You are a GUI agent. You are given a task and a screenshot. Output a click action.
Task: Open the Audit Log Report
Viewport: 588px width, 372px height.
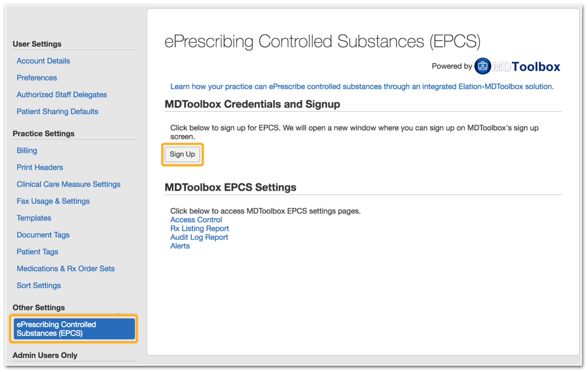coord(199,237)
